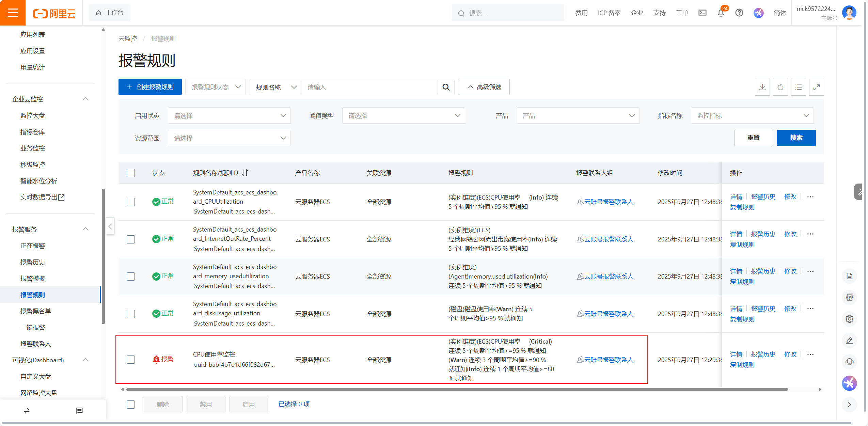Open the hamburger navigation menu

tap(13, 13)
